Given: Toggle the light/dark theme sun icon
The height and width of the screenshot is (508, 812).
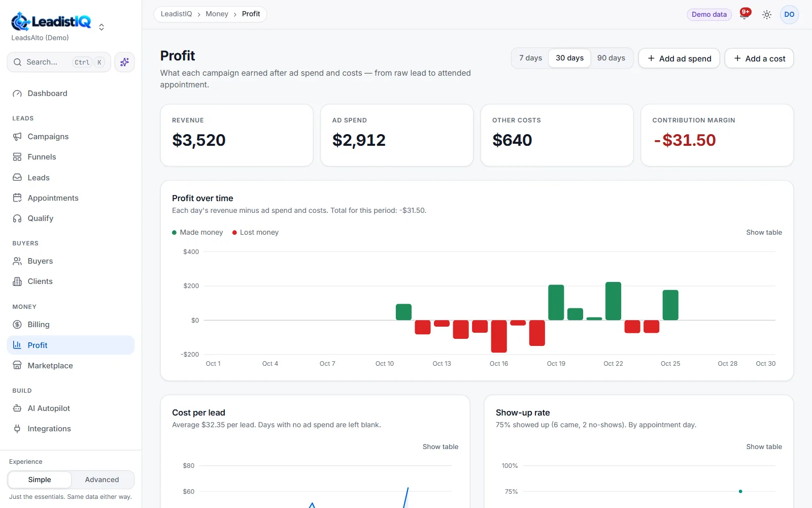Looking at the screenshot, I should [767, 15].
